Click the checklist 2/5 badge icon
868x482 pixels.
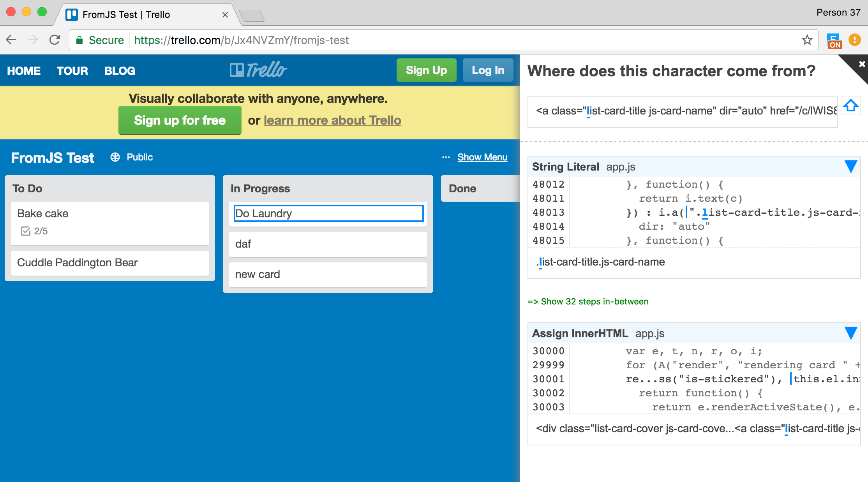[x=26, y=231]
